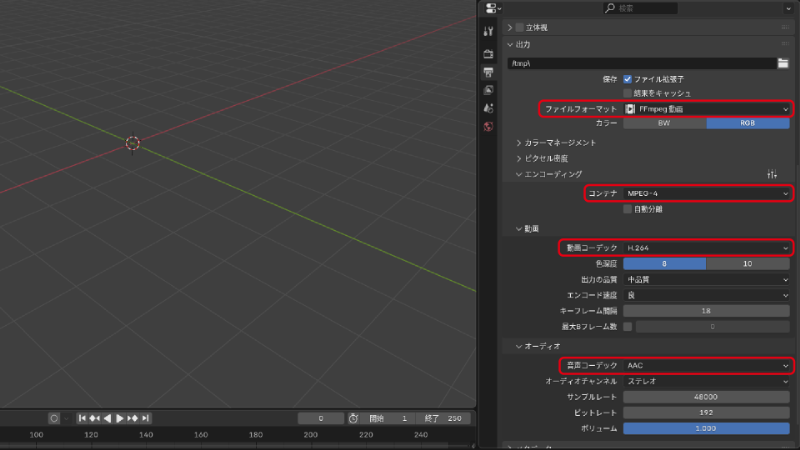This screenshot has height=450, width=800.
Task: Set color depth to 10
Action: point(749,264)
